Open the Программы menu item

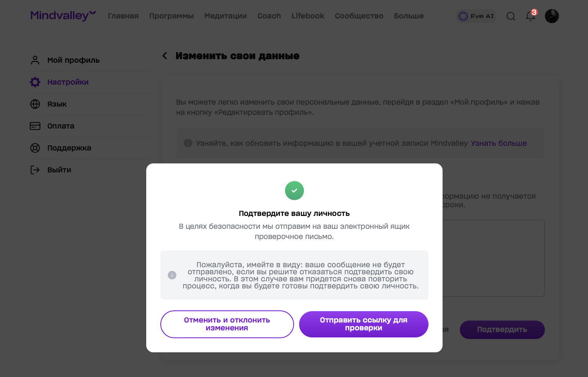click(x=171, y=16)
